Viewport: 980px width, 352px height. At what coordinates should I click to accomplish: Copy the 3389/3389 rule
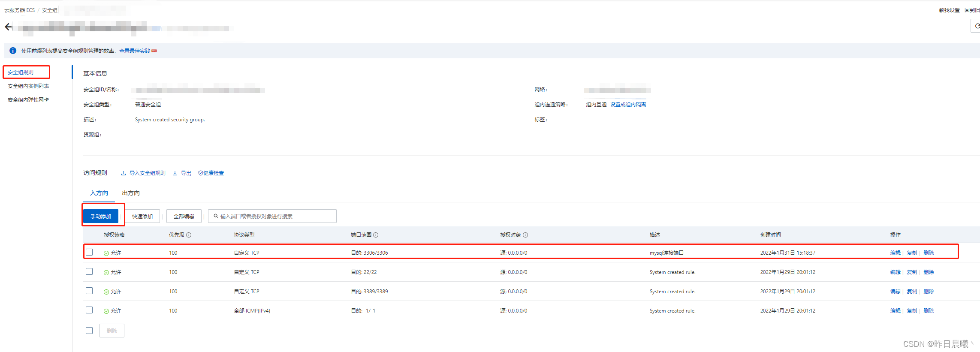pos(912,292)
